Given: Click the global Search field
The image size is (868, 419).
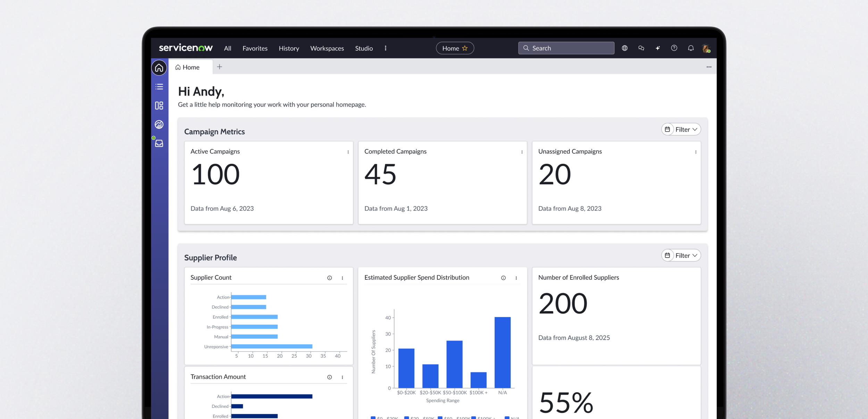Looking at the screenshot, I should coord(566,48).
